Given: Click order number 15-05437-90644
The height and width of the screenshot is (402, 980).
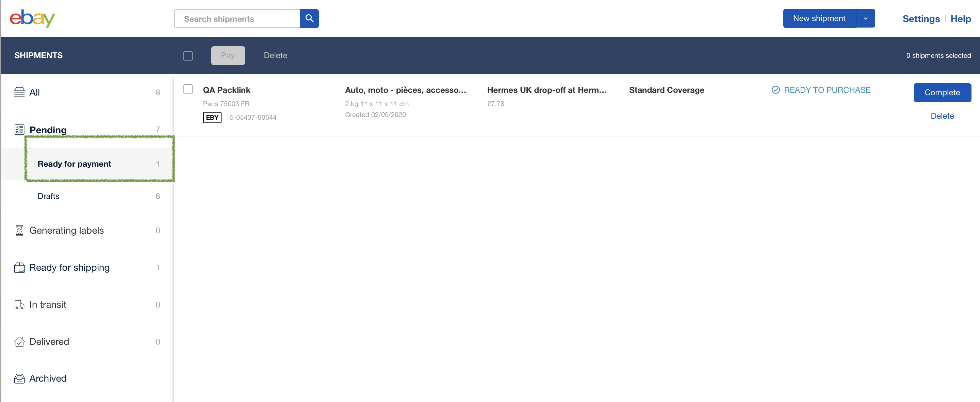Looking at the screenshot, I should pos(251,118).
